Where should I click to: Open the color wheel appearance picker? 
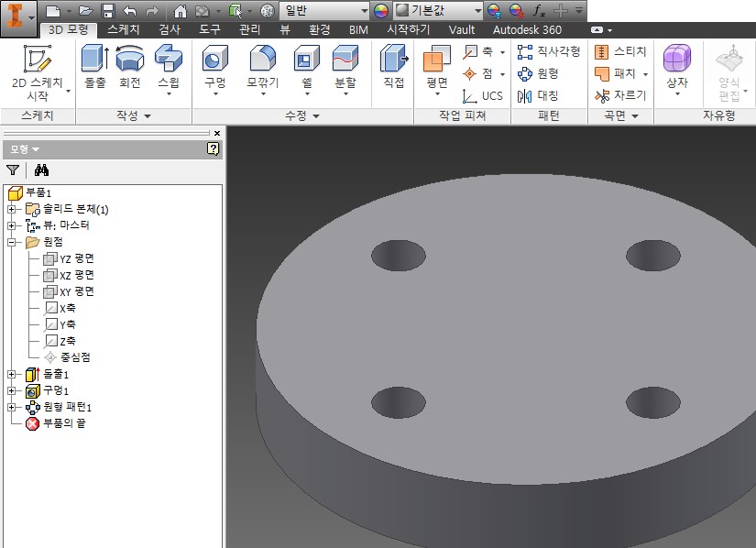381,11
